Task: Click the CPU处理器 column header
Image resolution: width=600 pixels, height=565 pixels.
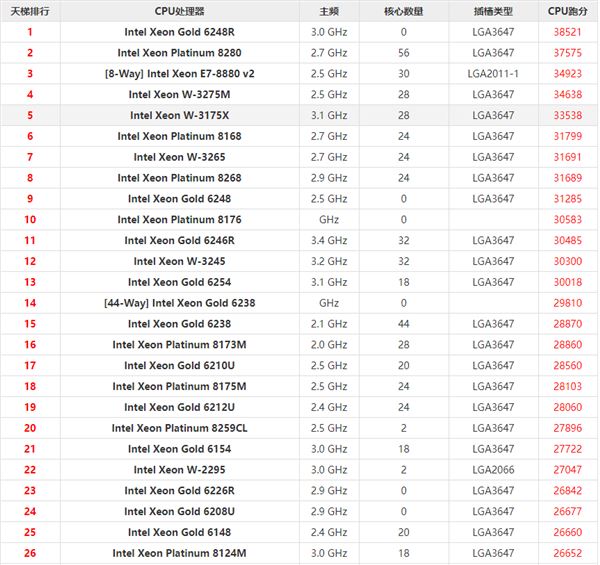Action: click(179, 11)
